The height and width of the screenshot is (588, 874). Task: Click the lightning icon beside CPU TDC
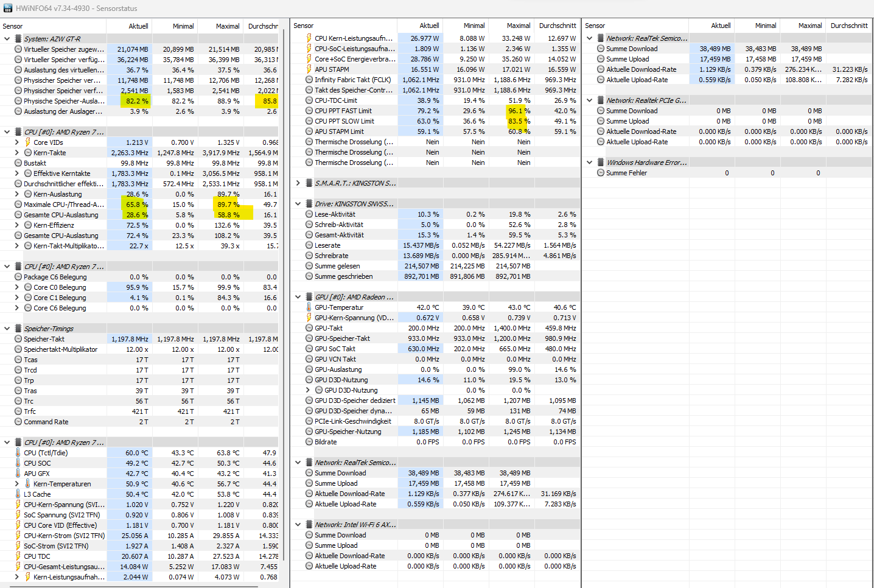point(18,556)
